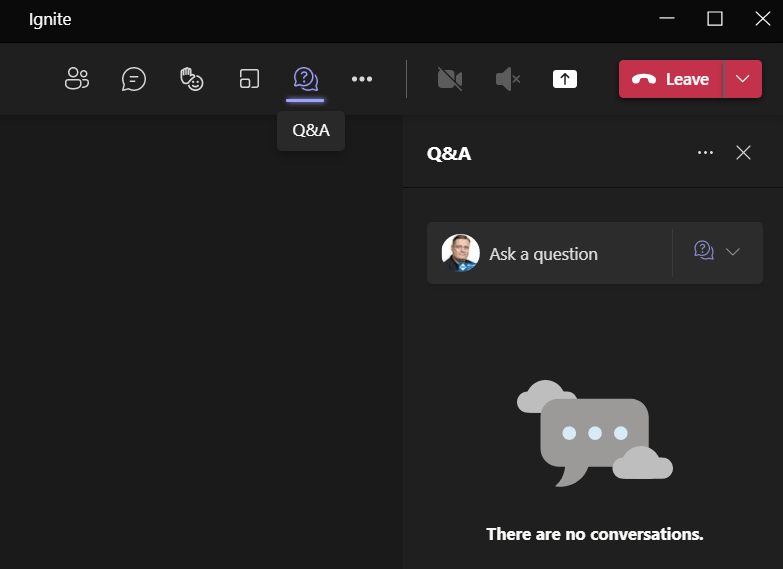Close the Ignite meeting window
Image resolution: width=783 pixels, height=569 pixels.
pyautogui.click(x=762, y=18)
